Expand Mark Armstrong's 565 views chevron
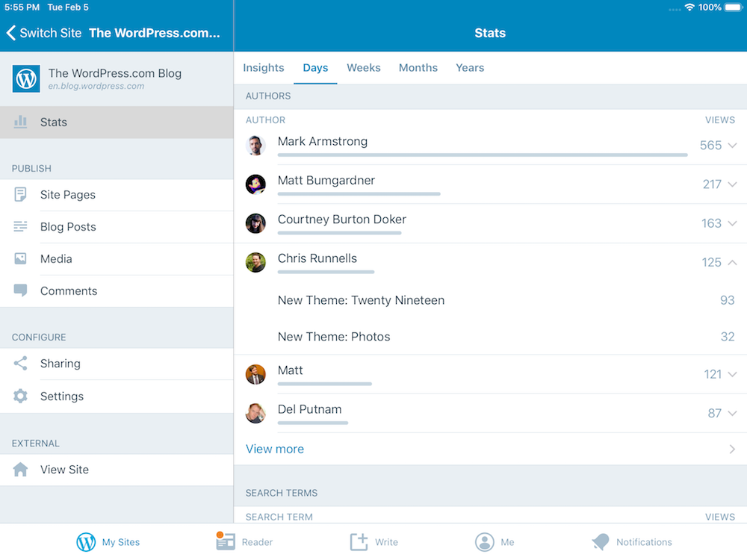747x560 pixels. tap(733, 146)
